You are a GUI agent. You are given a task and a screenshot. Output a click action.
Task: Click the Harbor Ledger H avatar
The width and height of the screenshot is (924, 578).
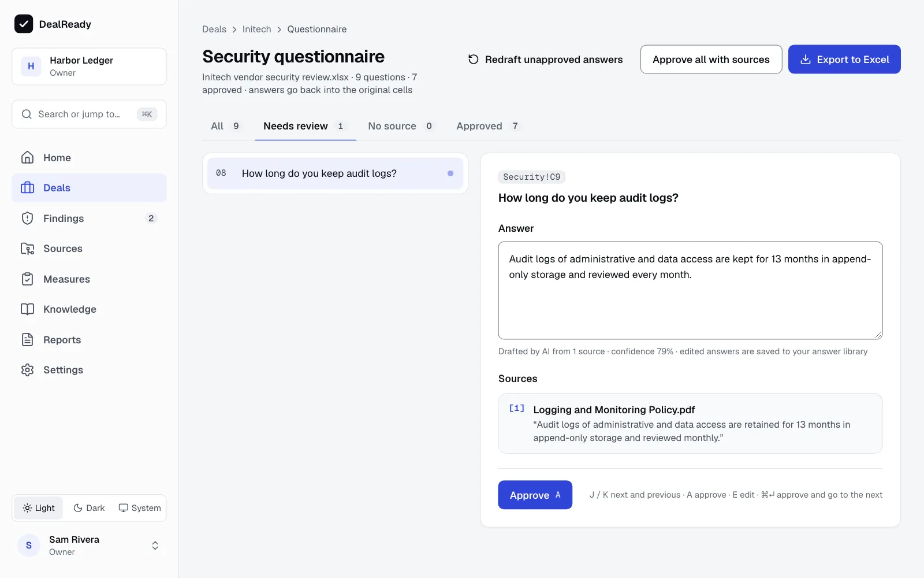(x=31, y=66)
